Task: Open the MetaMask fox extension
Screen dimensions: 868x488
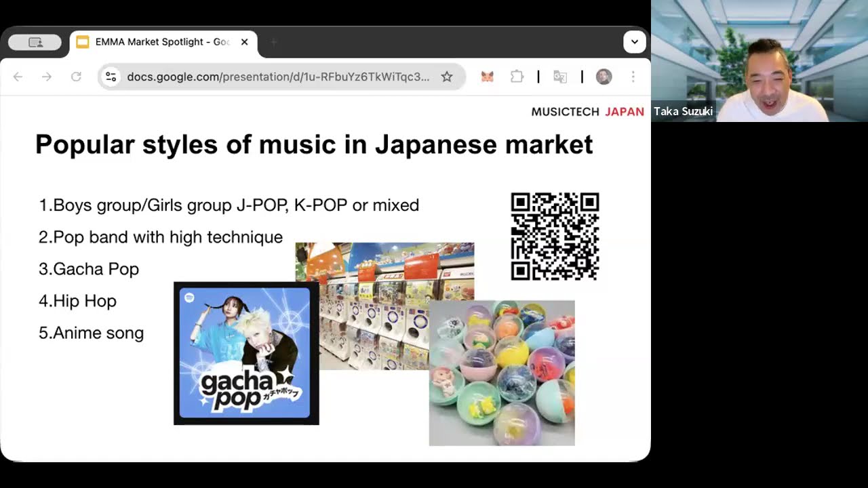Action: pos(487,77)
